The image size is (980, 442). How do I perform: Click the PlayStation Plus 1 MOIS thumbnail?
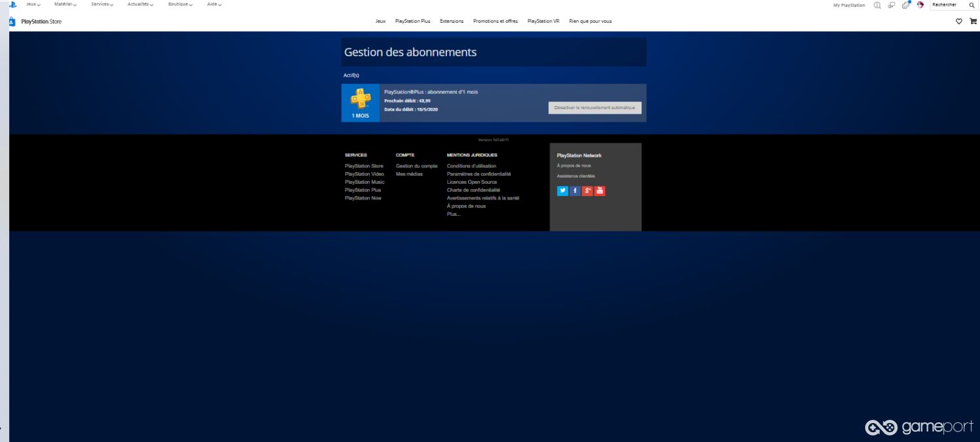point(361,103)
